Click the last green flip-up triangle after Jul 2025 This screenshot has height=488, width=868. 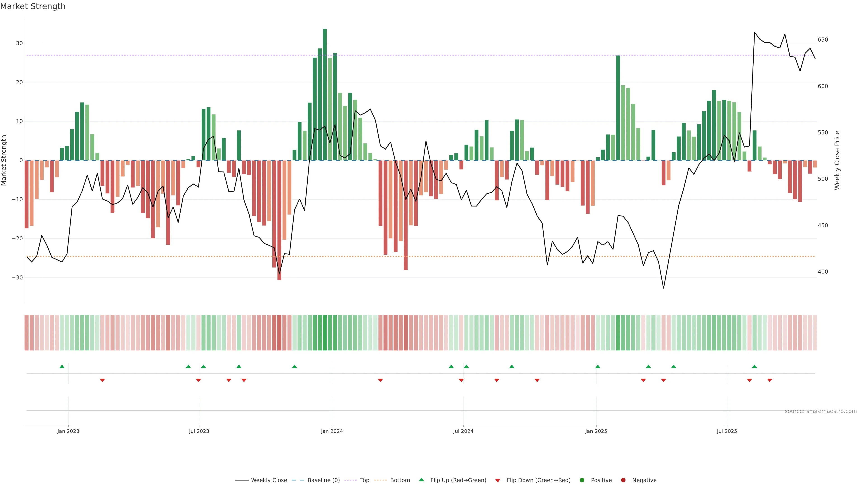pos(755,366)
